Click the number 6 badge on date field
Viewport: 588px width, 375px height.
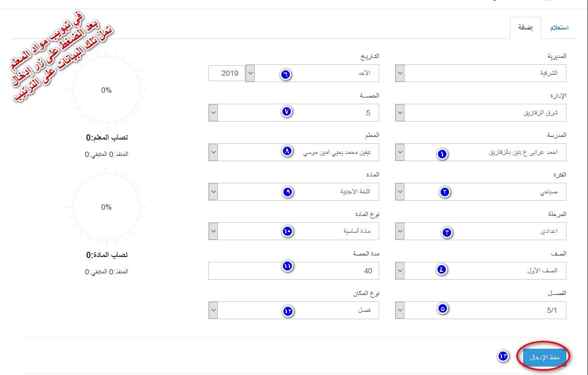coord(285,75)
